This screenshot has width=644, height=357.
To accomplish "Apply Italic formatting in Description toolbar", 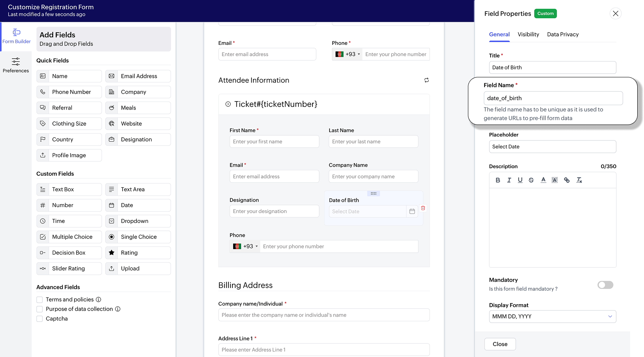I will [x=509, y=180].
